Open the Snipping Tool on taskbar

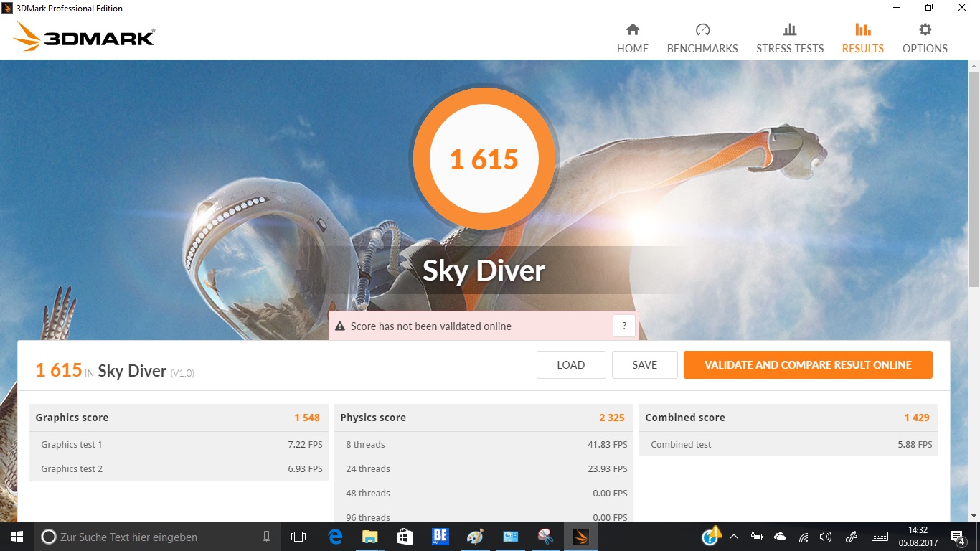(545, 537)
